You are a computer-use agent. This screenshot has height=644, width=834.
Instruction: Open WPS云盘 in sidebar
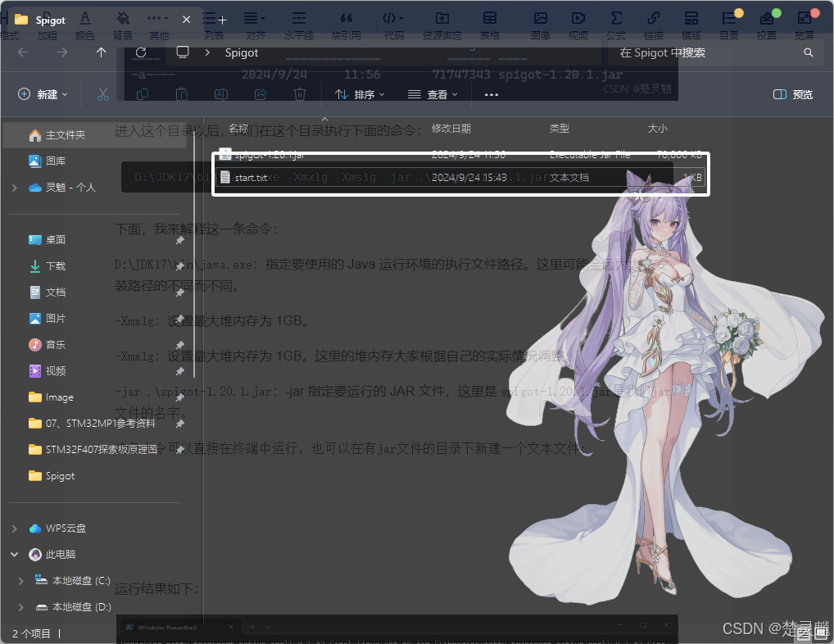(57, 528)
